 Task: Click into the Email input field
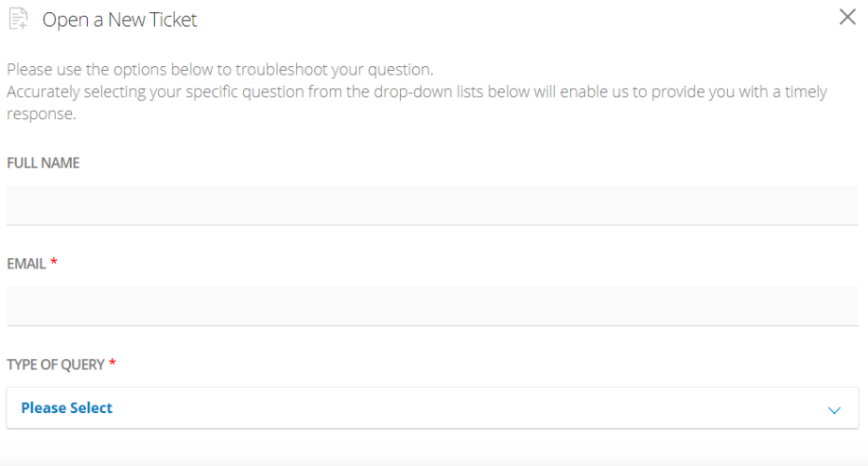coord(432,306)
